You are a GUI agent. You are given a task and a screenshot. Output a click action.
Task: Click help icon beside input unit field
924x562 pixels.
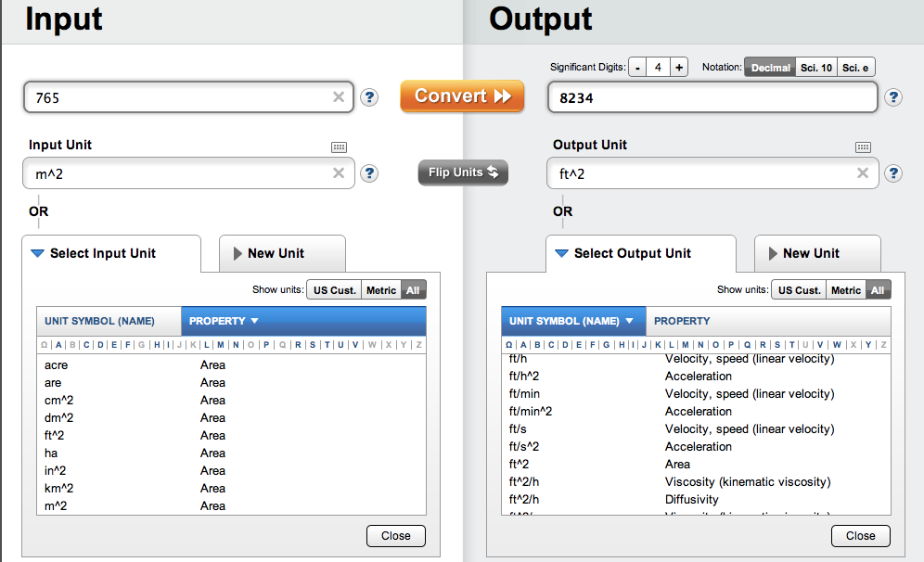pyautogui.click(x=369, y=173)
